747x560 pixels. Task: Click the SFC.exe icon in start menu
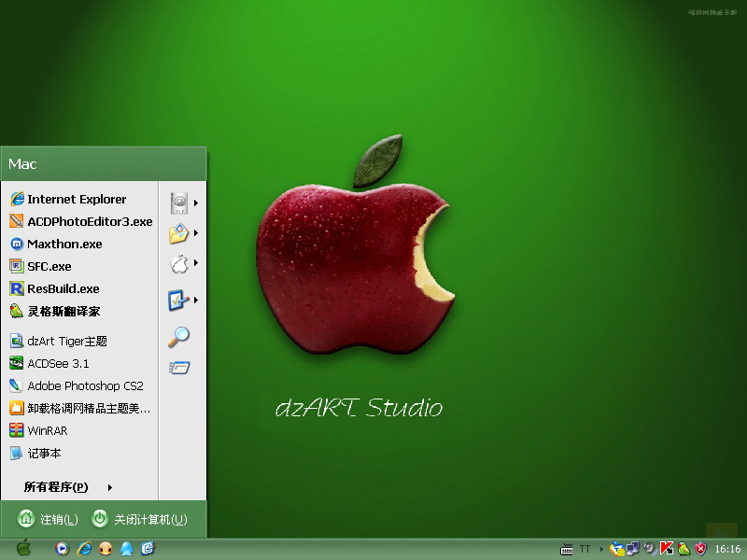point(16,266)
